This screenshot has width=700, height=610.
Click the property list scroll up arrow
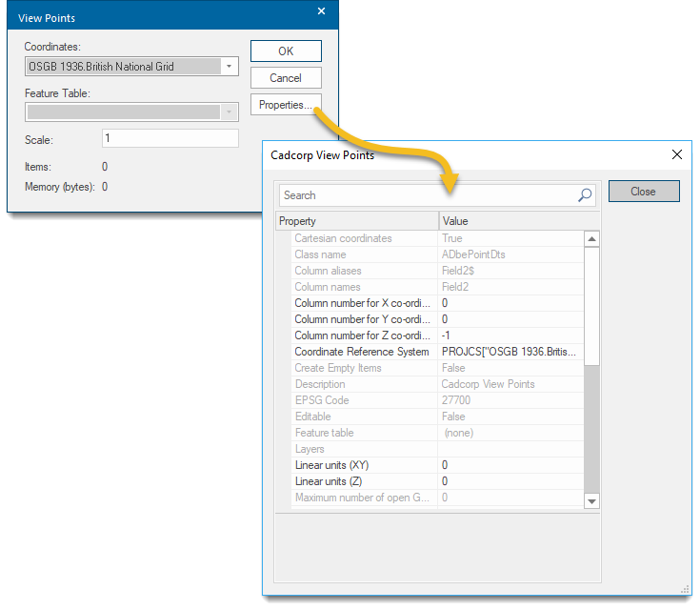[x=591, y=239]
